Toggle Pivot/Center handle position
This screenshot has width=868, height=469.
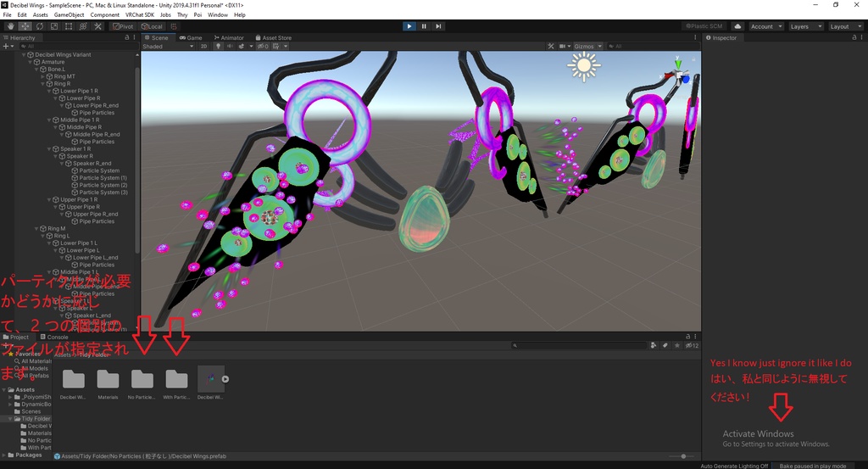tap(123, 26)
